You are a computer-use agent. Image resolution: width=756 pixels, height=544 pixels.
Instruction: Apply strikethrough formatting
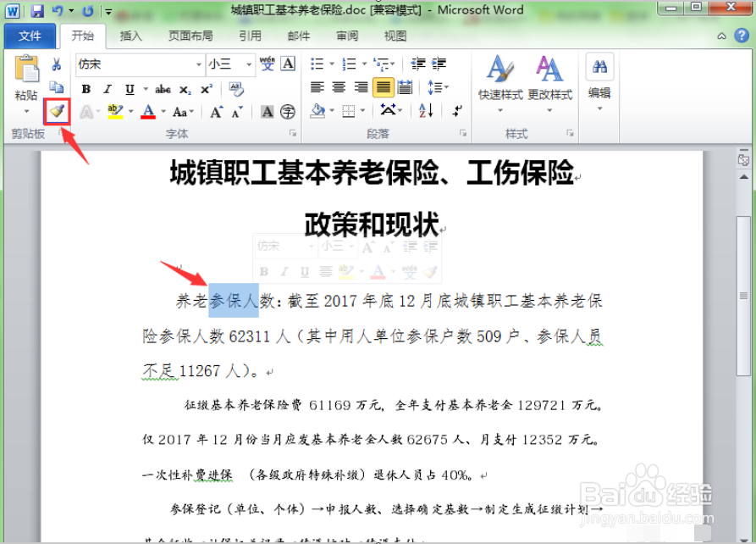click(161, 88)
